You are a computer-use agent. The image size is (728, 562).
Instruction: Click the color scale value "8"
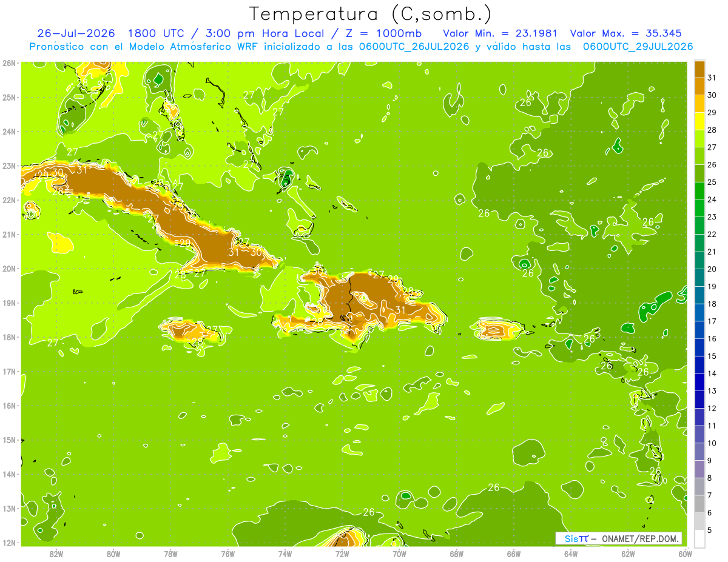coord(709,478)
